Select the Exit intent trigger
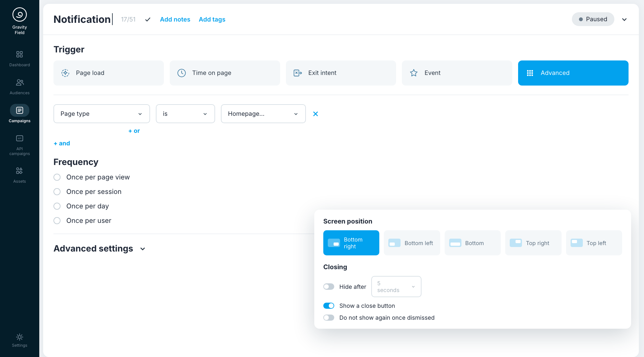Screen dimensions: 644x357 pos(341,73)
